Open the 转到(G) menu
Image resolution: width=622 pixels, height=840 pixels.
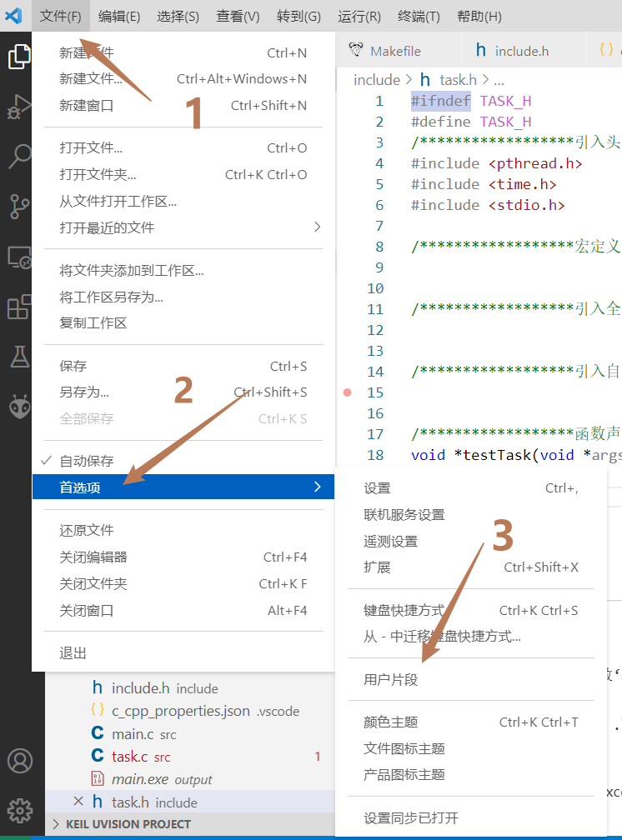[x=298, y=16]
